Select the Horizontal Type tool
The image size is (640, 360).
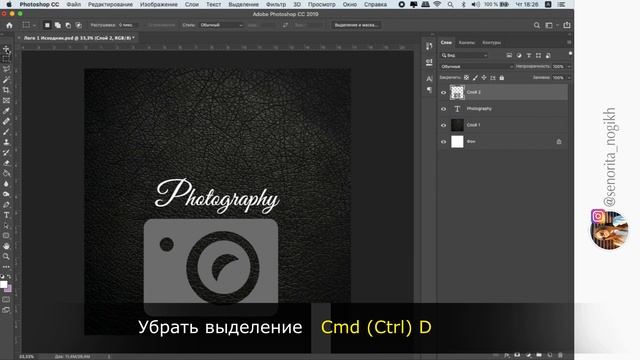[x=6, y=215]
